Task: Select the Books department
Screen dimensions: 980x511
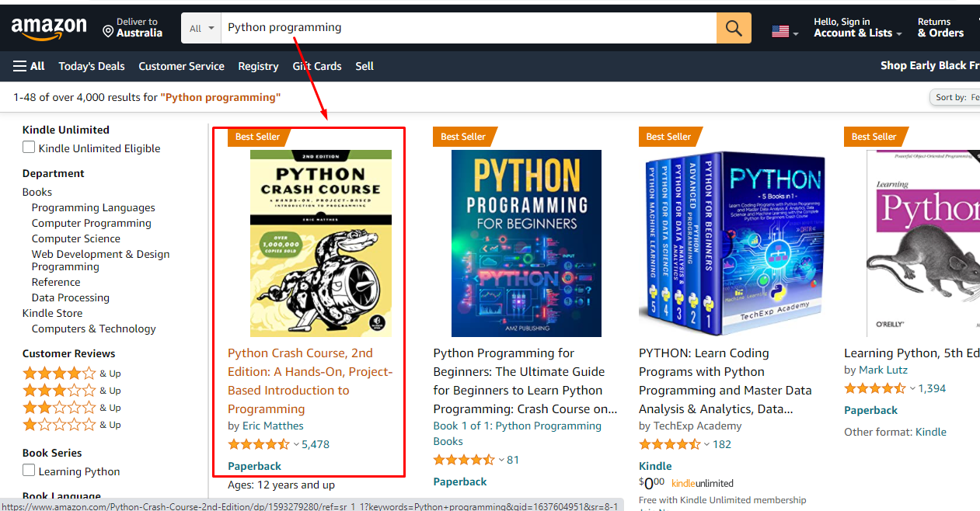Action: coord(37,192)
